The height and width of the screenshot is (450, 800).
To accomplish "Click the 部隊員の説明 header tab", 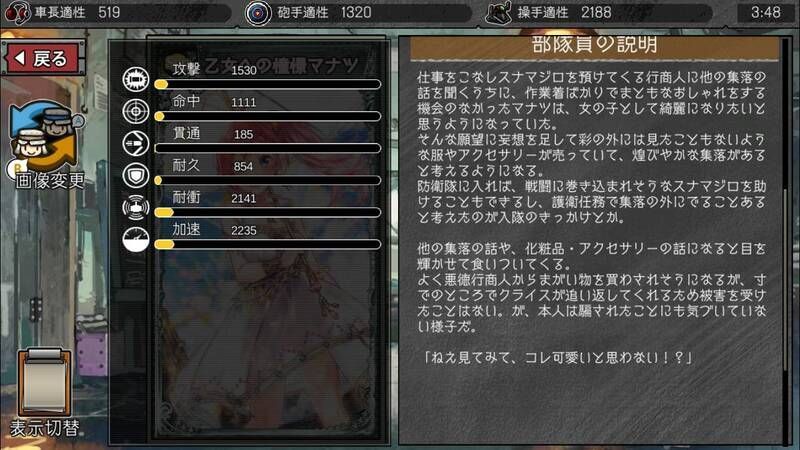I will pos(595,47).
